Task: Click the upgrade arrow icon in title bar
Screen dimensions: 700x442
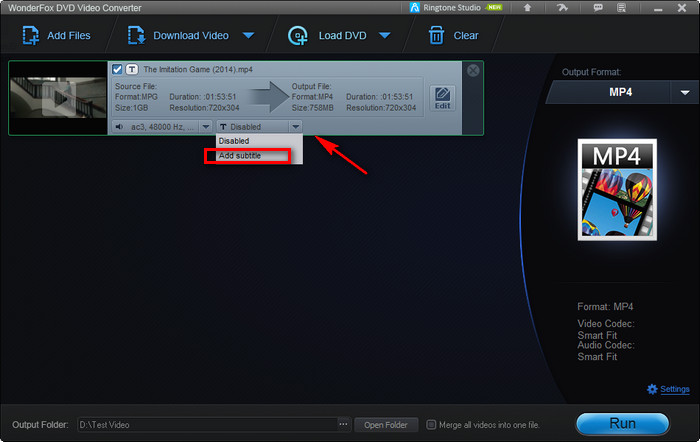Action: coord(527,8)
